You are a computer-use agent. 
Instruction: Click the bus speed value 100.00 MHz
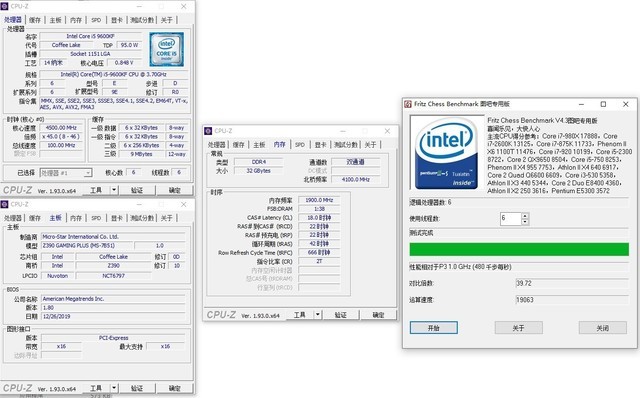[61, 145]
